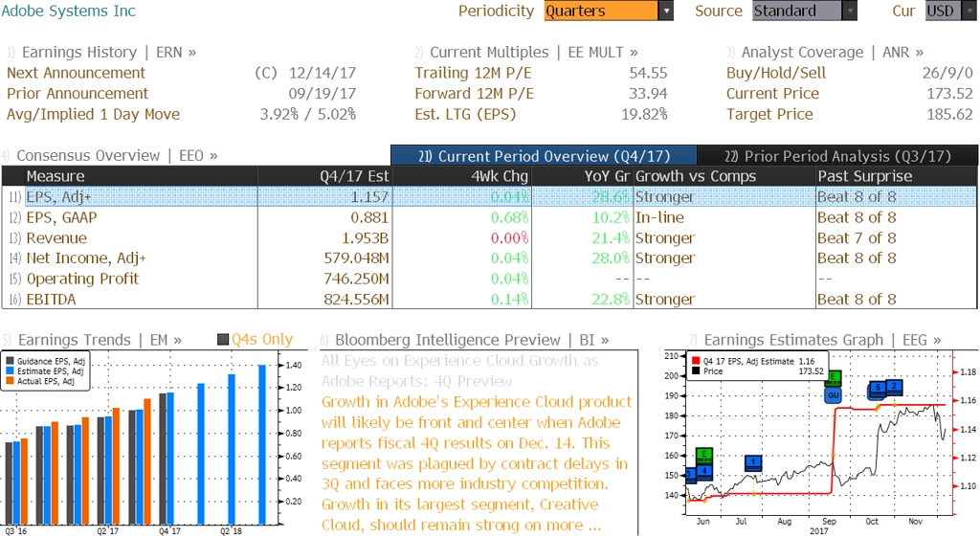Open the Cur currency dropdown arrow
Image resolution: width=980 pixels, height=538 pixels.
coord(969,11)
